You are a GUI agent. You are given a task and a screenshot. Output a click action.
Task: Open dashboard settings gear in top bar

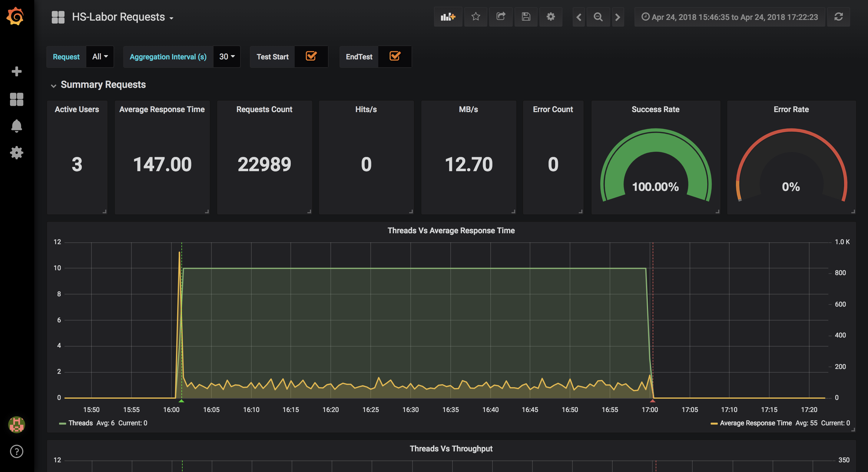coord(551,17)
